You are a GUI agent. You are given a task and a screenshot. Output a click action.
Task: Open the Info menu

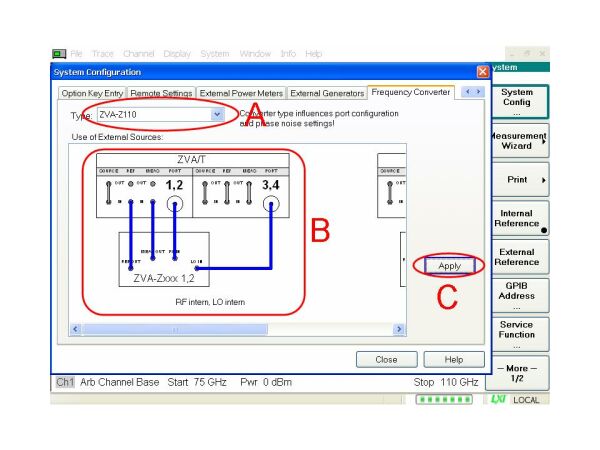(288, 54)
